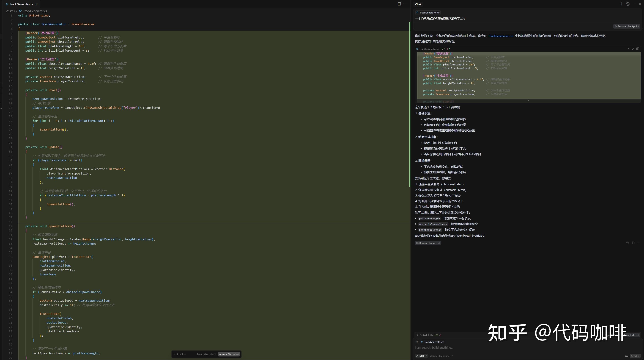Open chat panel more options menu
This screenshot has height=360, width=644.
[634, 4]
